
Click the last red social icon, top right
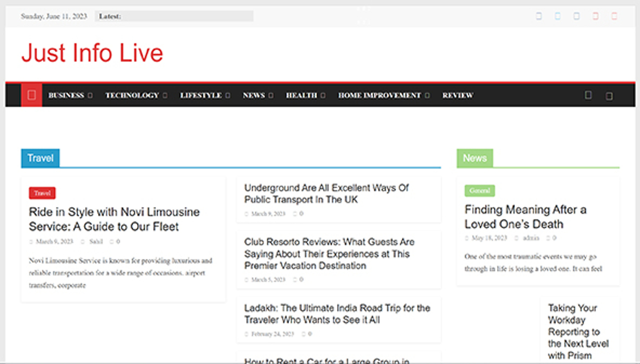[x=614, y=16]
